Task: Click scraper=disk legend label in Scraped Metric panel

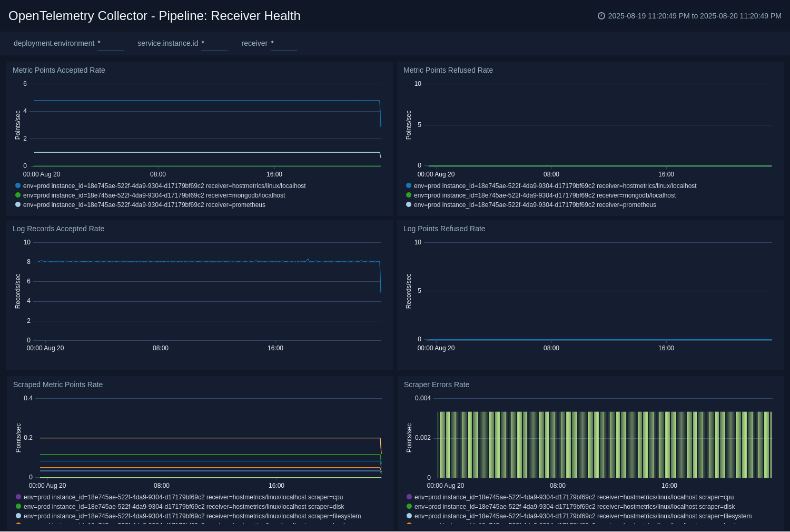Action: tap(184, 507)
